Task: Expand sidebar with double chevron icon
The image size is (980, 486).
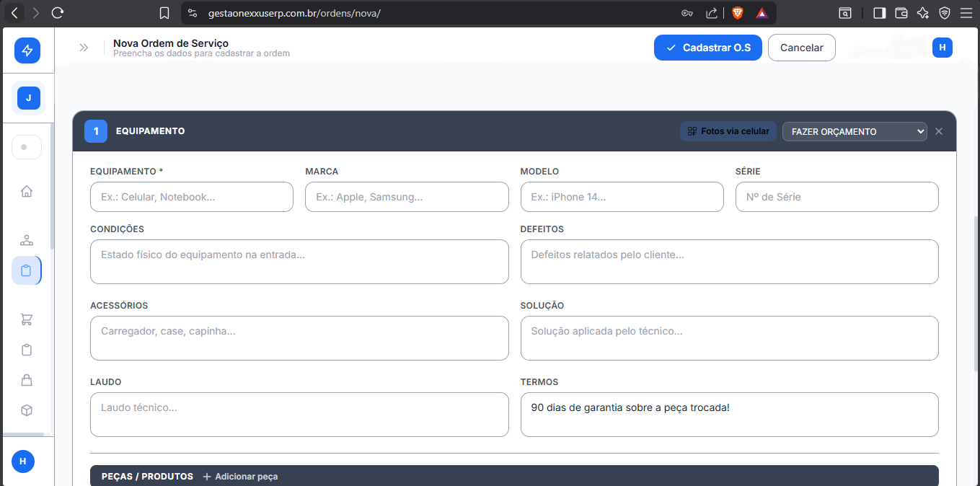Action: (84, 48)
